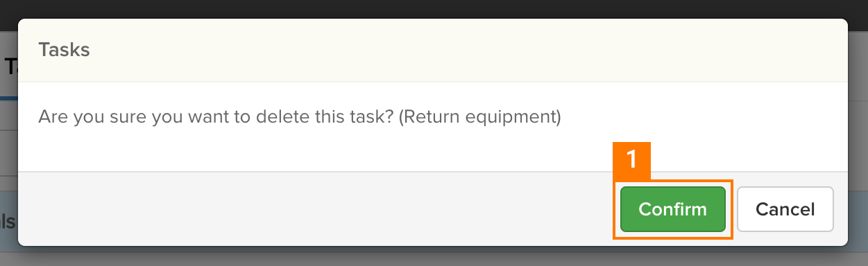Click the Tasks dialog title
This screenshot has width=868, height=266.
(x=64, y=50)
